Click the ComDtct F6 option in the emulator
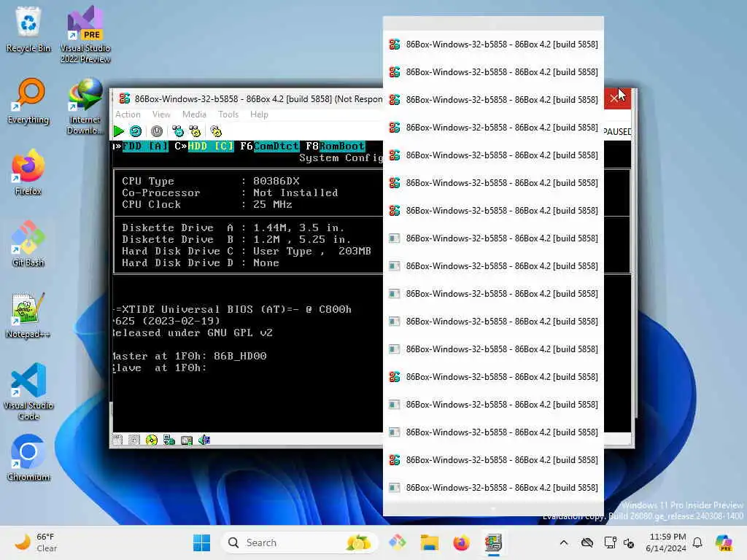Screen dimensions: 747x560 [x=276, y=146]
